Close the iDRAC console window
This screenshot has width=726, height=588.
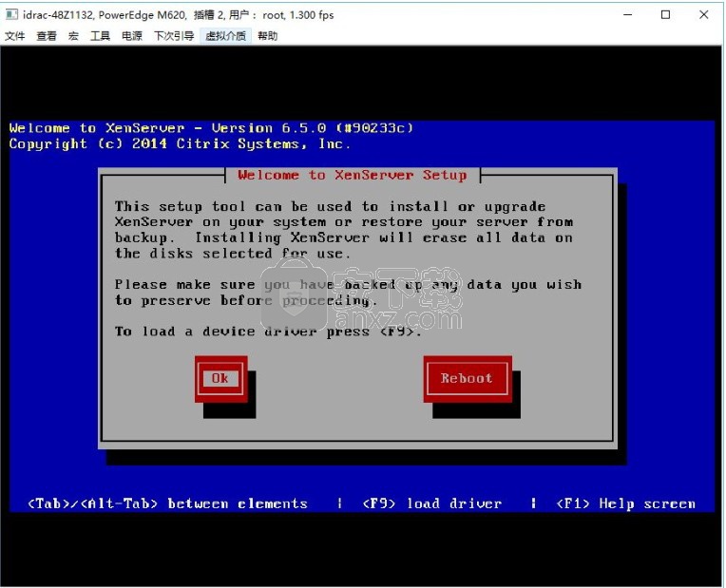[704, 15]
